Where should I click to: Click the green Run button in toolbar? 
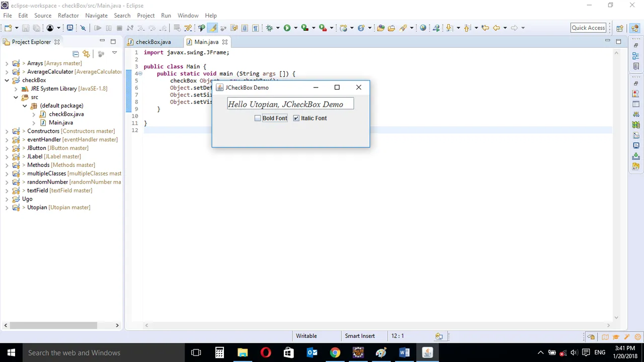point(287,28)
